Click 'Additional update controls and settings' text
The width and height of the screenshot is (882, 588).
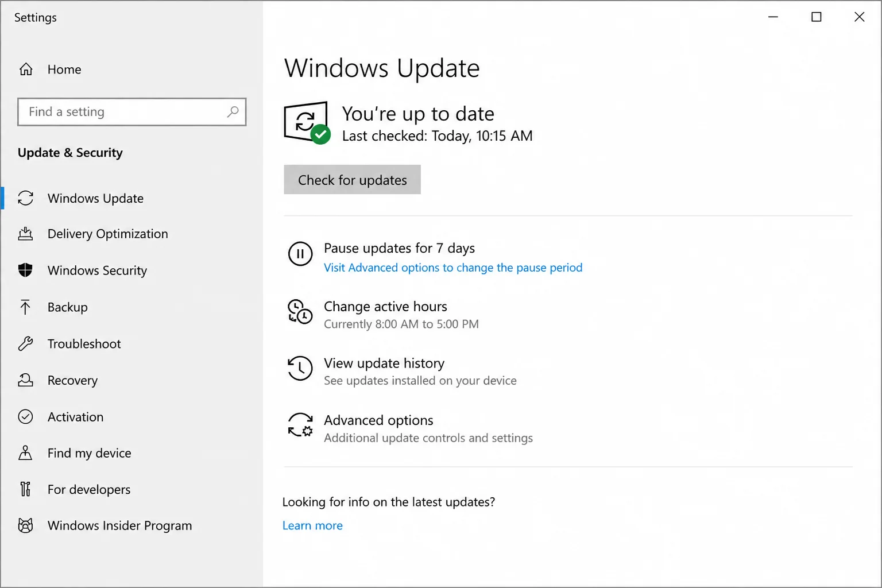tap(428, 438)
